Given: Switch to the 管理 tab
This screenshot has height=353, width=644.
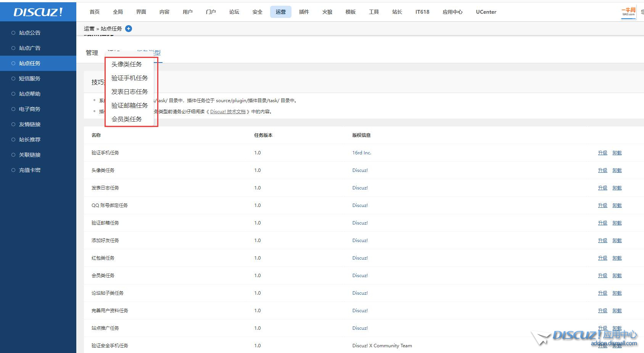Looking at the screenshot, I should point(92,53).
